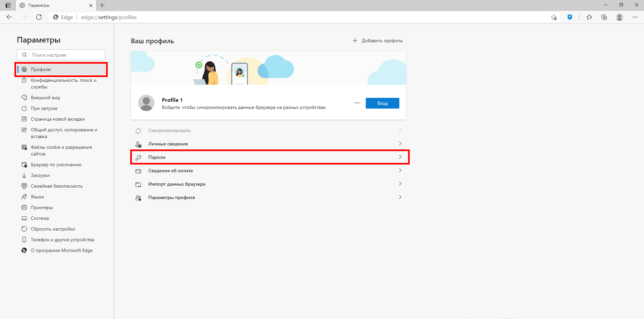Open Семейная безопасность settings
The image size is (644, 319).
56,186
